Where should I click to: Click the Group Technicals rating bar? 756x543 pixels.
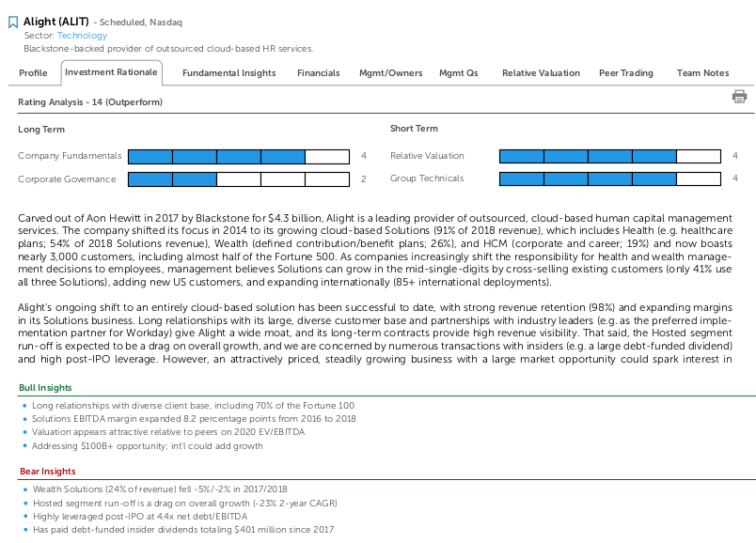[x=610, y=178]
